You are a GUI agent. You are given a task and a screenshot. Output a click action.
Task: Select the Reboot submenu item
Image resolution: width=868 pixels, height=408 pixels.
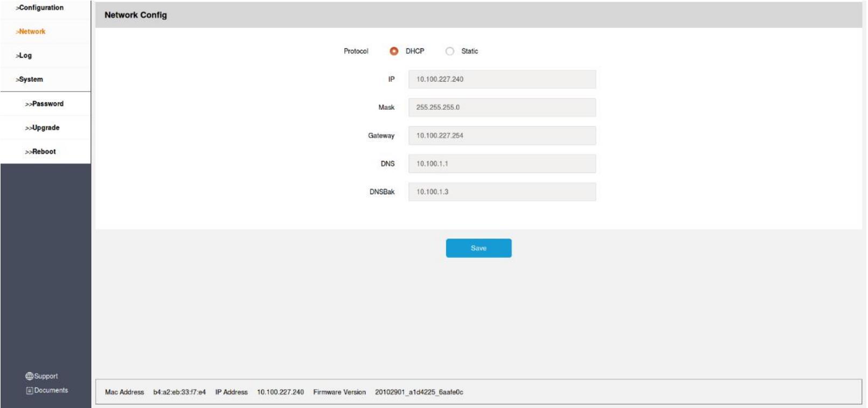pos(41,152)
